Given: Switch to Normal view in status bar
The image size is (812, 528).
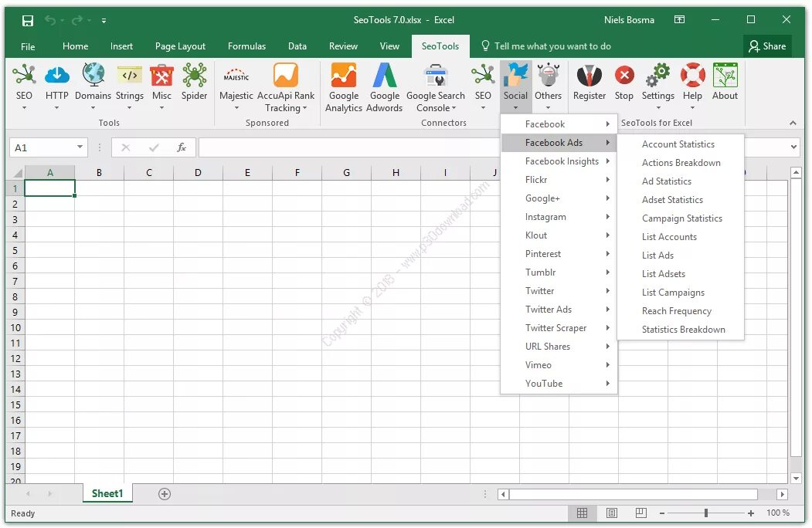Looking at the screenshot, I should tap(582, 513).
